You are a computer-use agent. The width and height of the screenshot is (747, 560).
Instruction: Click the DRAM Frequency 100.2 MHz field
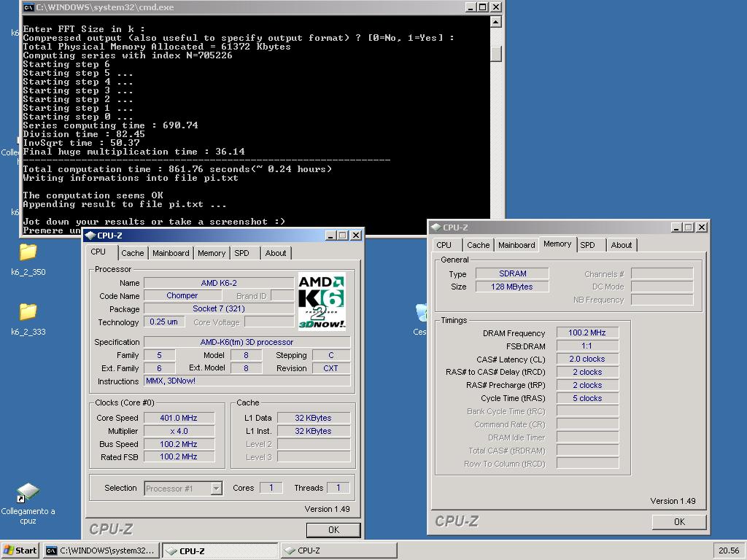tap(587, 332)
